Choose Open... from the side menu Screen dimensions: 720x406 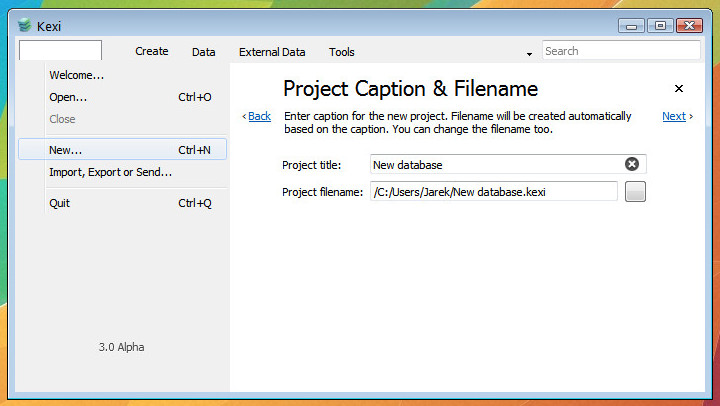click(x=68, y=97)
